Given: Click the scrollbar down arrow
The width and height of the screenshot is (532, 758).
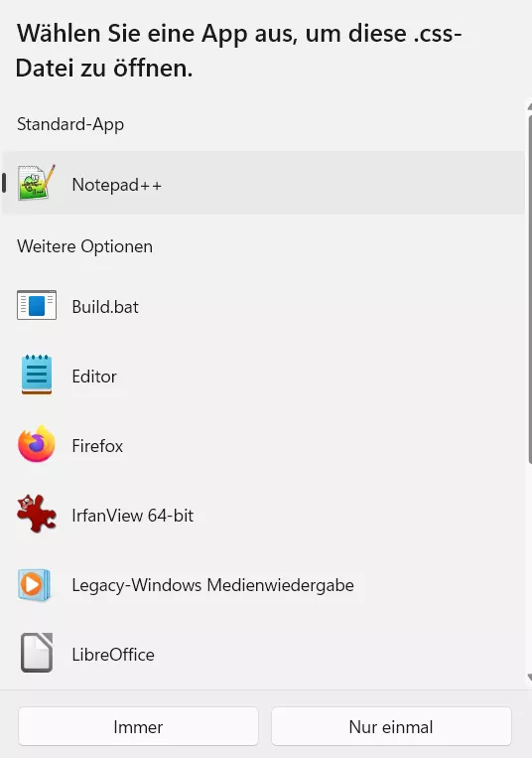Looking at the screenshot, I should click(530, 678).
